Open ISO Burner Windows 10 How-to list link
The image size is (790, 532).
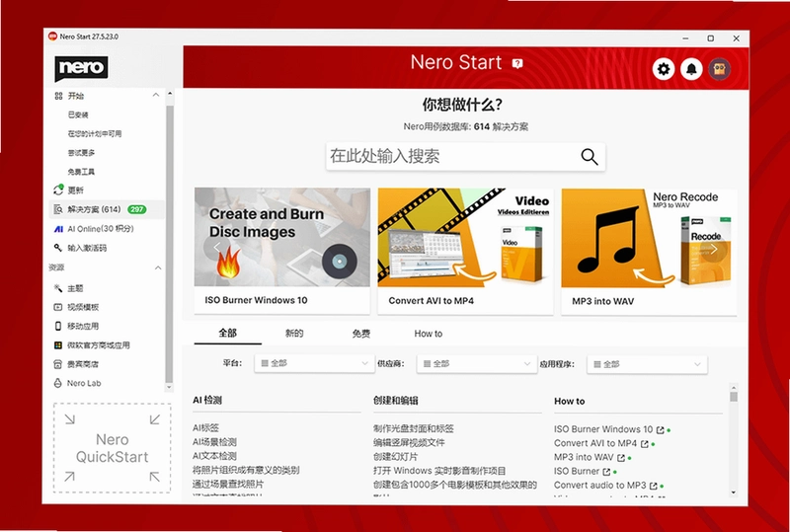(x=603, y=429)
